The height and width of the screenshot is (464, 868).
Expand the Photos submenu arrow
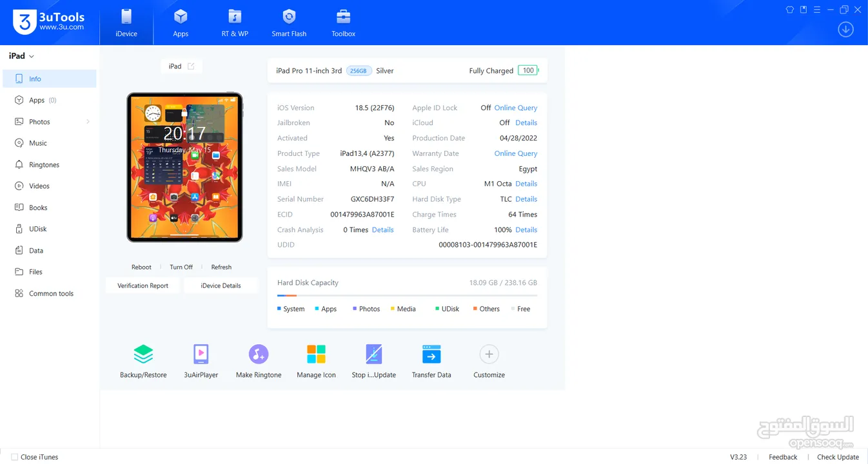88,122
